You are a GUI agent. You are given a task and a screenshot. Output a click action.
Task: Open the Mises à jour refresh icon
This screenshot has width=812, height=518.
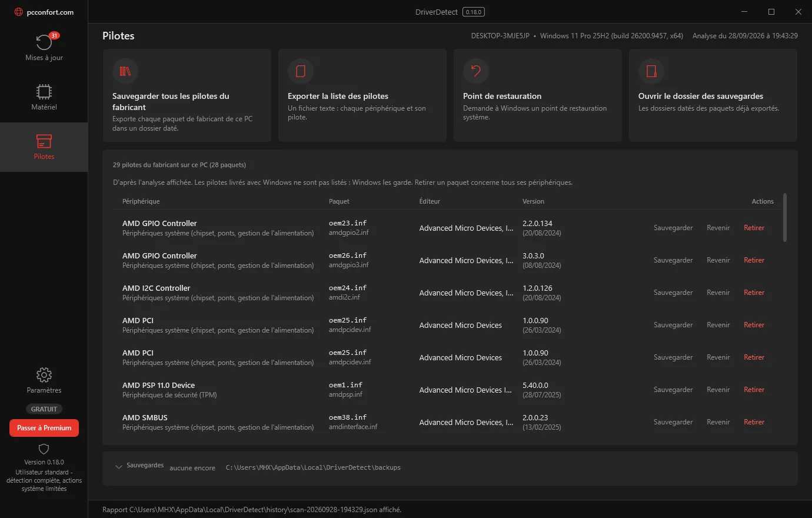click(44, 42)
